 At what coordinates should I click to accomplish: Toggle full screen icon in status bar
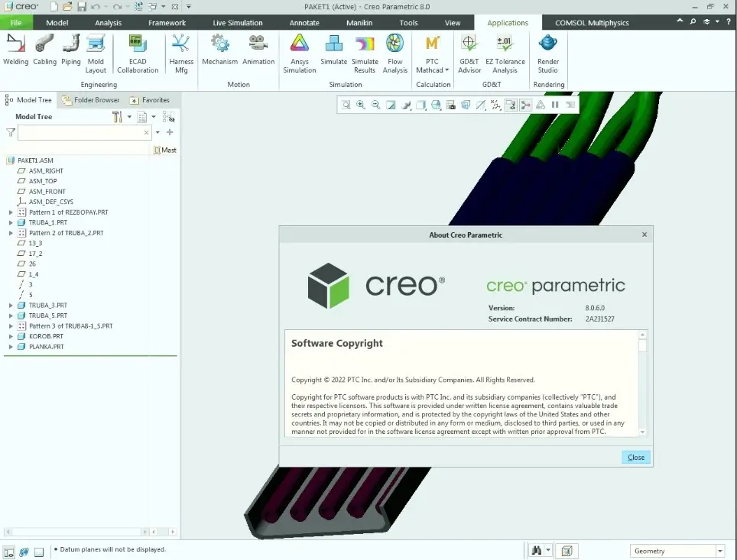39,552
